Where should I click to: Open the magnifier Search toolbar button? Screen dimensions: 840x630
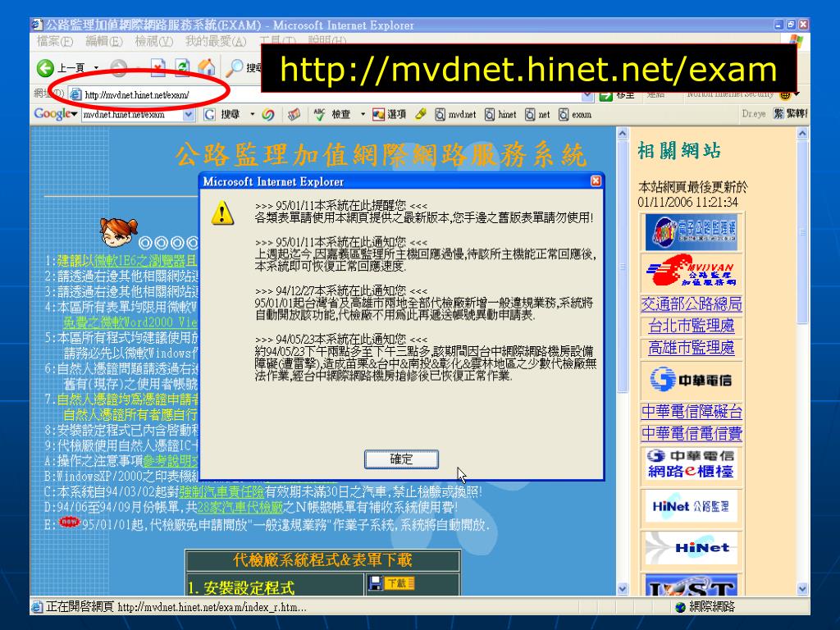242,68
